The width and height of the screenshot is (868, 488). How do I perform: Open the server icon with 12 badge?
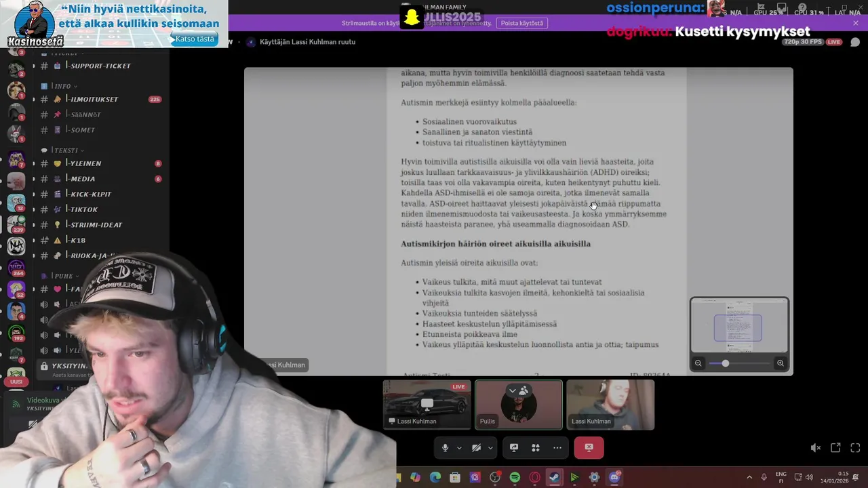[16, 203]
